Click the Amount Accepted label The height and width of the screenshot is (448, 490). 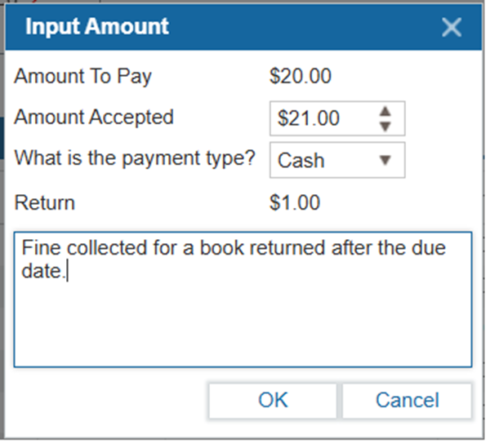pos(94,118)
